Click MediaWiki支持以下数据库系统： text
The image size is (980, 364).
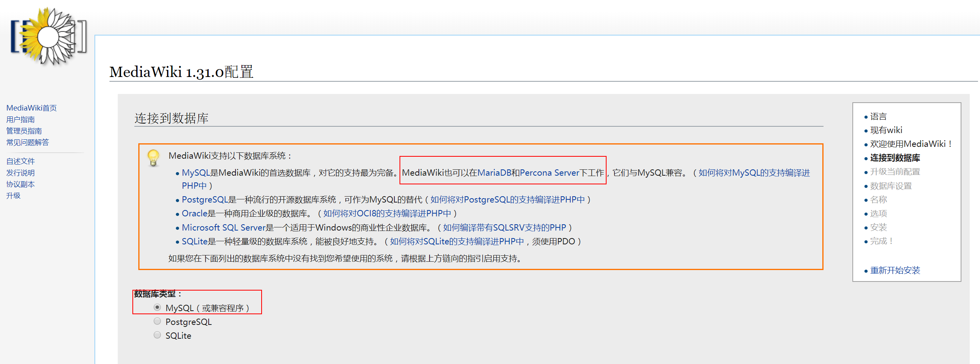point(230,156)
